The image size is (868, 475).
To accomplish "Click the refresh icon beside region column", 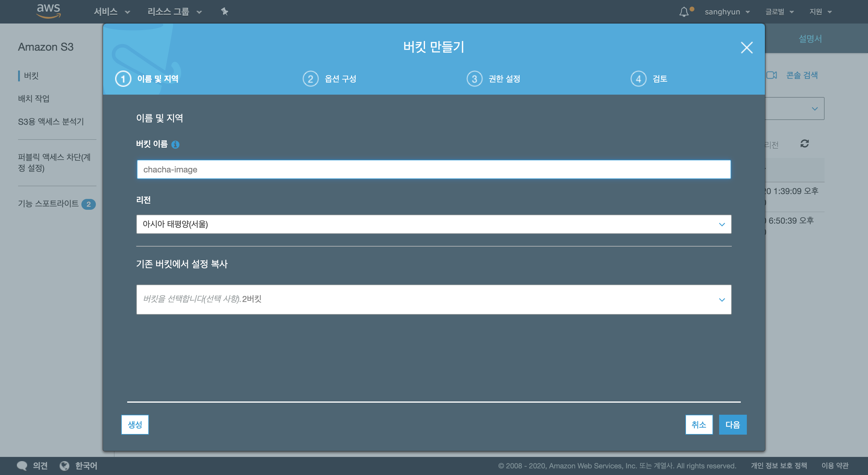I will [804, 144].
